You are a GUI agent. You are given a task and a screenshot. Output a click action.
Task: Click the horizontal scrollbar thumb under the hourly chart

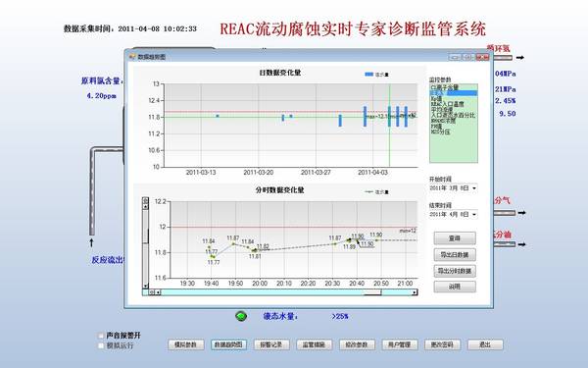pos(372,292)
